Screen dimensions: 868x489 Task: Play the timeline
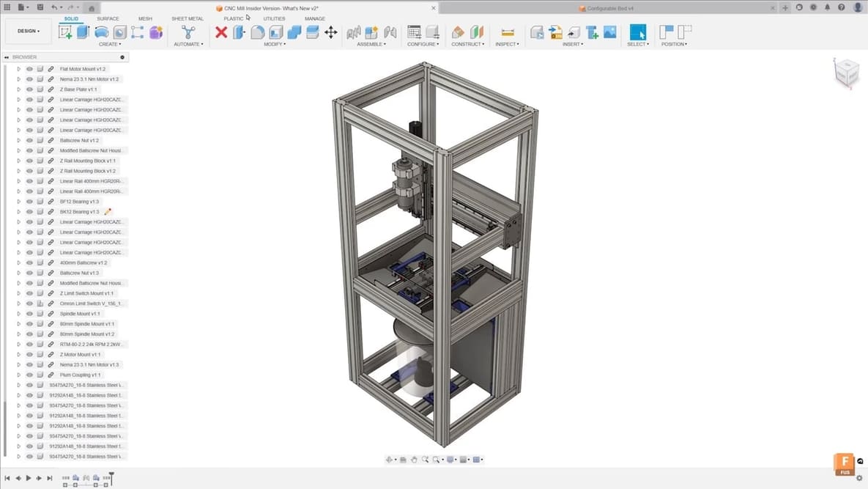pos(29,478)
